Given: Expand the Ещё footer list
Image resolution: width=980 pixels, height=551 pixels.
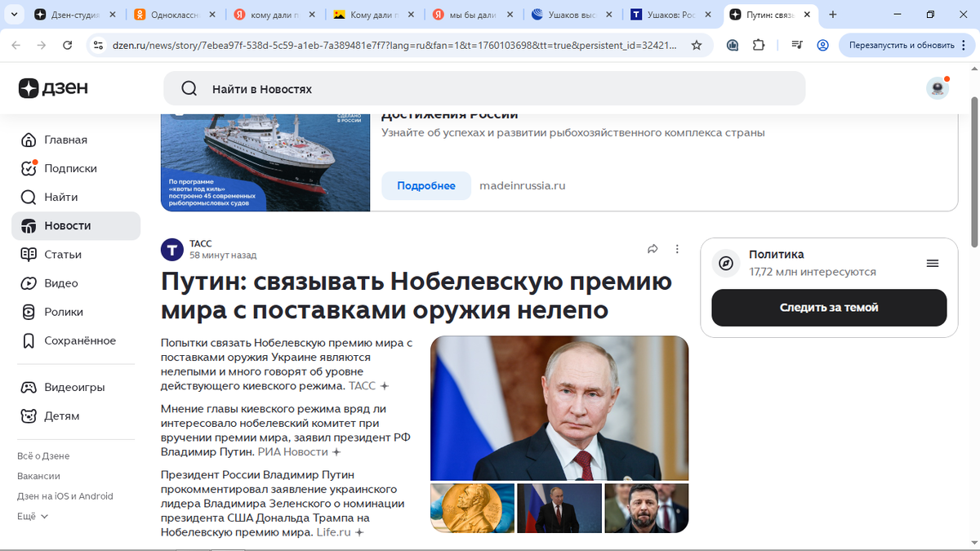Looking at the screenshot, I should point(33,517).
